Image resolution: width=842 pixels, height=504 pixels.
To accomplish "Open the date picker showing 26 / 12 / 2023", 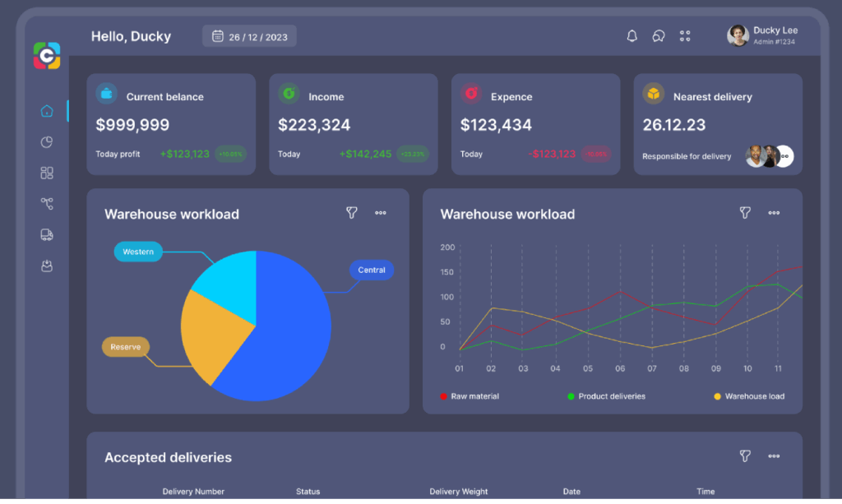I will [249, 36].
